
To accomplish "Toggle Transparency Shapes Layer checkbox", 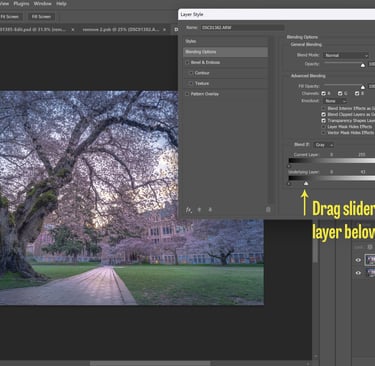I will (323, 121).
